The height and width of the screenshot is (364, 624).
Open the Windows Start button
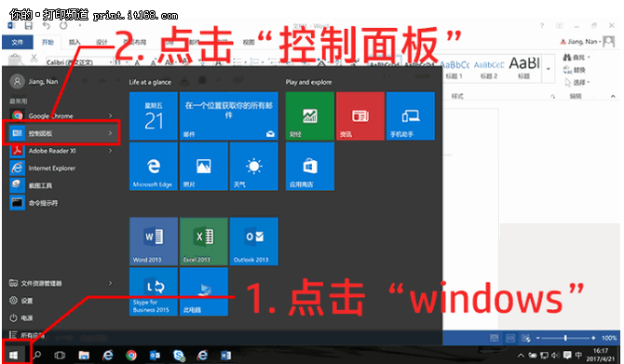14,355
